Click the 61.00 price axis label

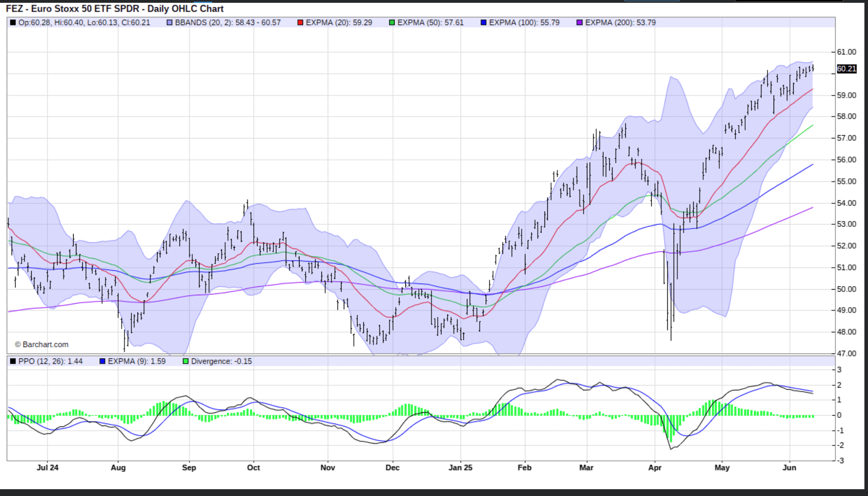[x=846, y=52]
